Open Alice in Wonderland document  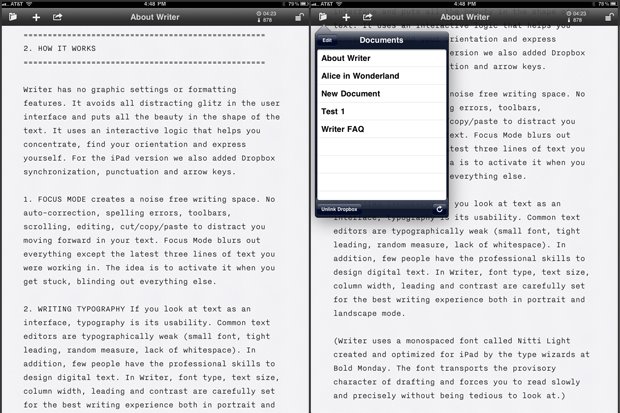(x=382, y=76)
